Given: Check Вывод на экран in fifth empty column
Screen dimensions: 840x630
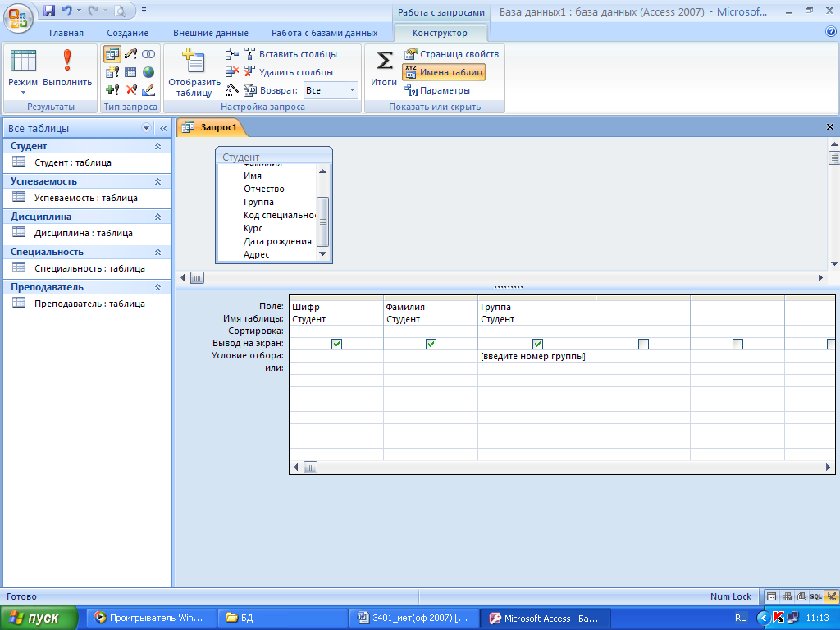Looking at the screenshot, I should click(737, 344).
